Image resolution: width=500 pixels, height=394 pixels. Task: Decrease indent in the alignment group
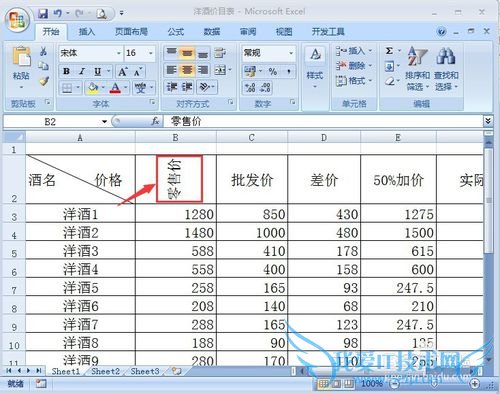click(x=172, y=87)
